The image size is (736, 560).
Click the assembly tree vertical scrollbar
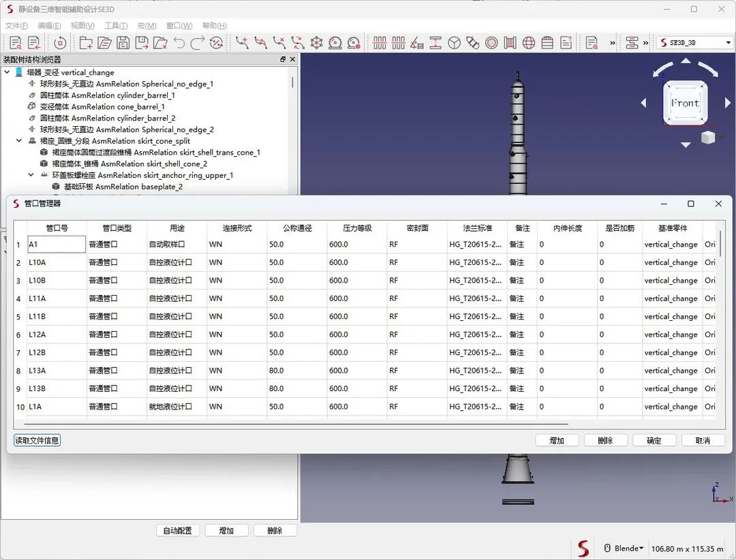point(292,82)
